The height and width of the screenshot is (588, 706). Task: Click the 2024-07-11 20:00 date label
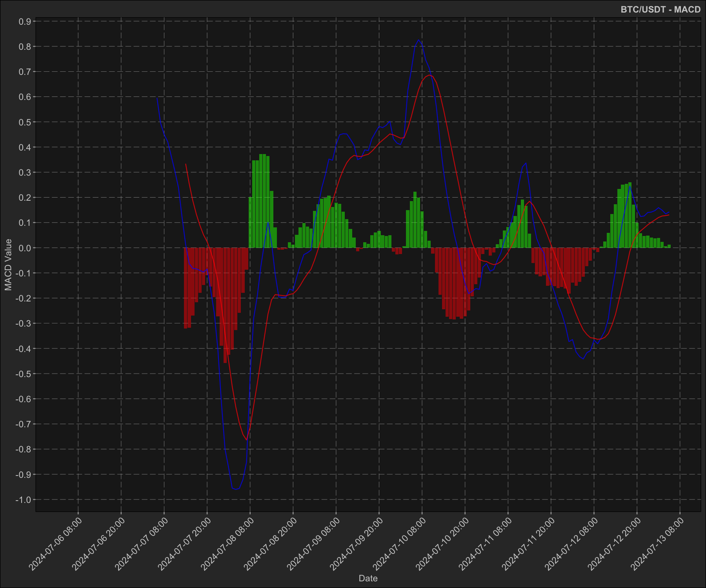coord(528,544)
